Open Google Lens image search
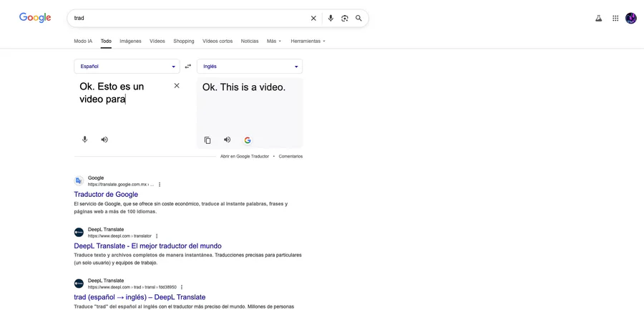The width and height of the screenshot is (644, 310). (345, 18)
